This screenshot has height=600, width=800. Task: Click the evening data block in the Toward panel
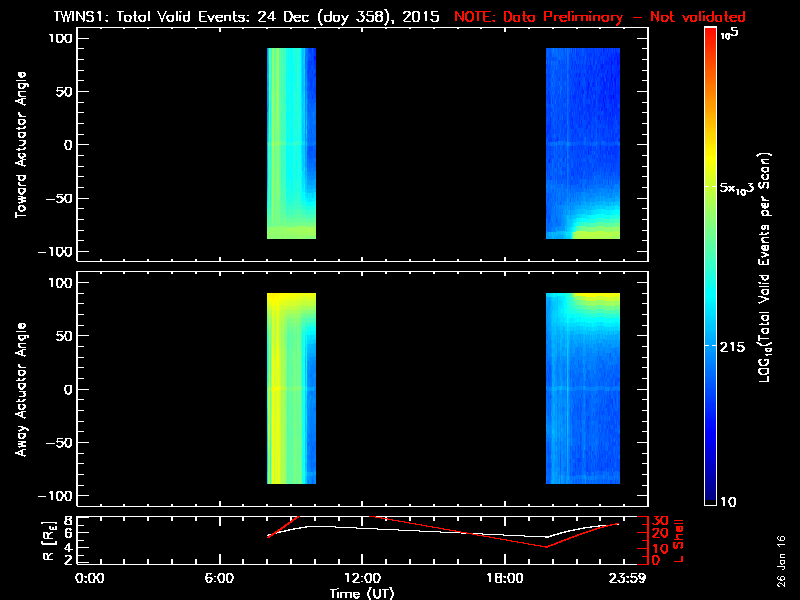pos(583,143)
